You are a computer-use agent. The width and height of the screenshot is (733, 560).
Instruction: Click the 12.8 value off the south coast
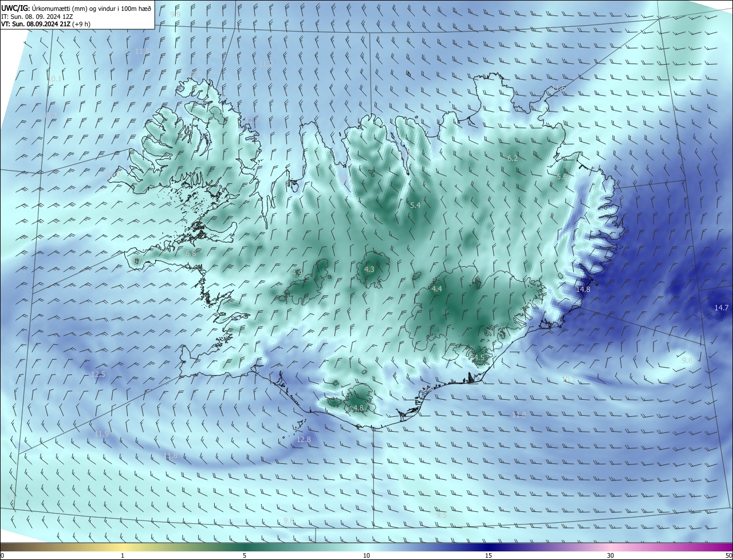[x=304, y=440]
